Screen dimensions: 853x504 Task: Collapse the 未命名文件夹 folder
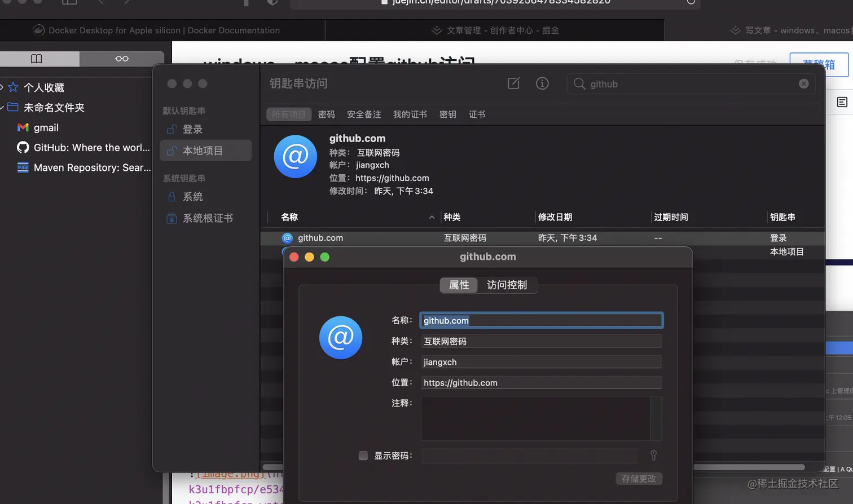[2, 107]
